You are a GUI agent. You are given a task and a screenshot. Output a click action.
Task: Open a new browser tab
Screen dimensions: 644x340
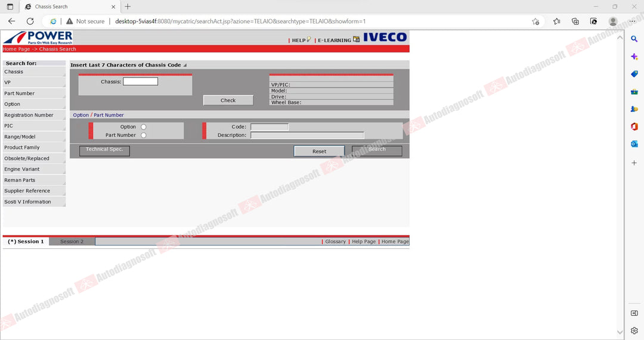point(128,7)
